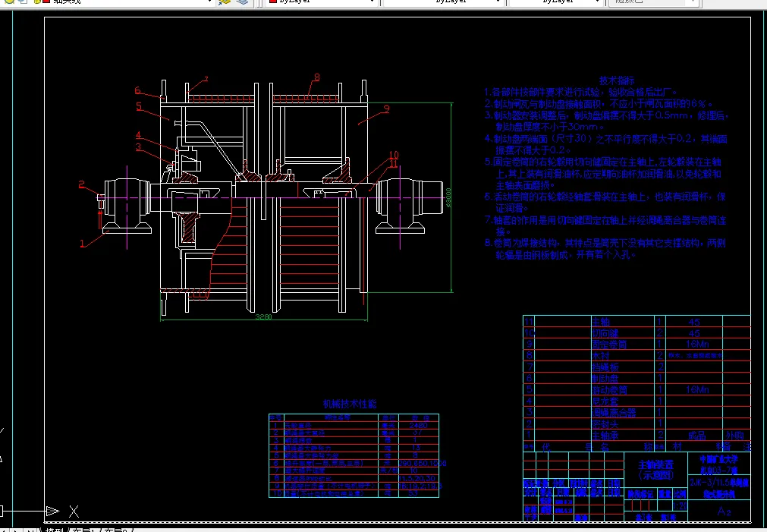Select the red callout number 2 beside the left bearing

point(82,184)
